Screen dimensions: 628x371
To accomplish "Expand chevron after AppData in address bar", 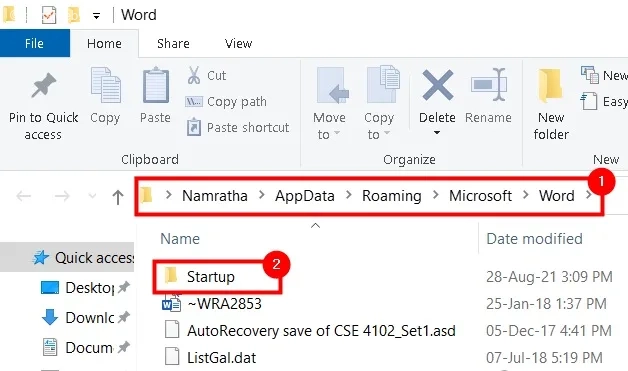I will (x=348, y=195).
